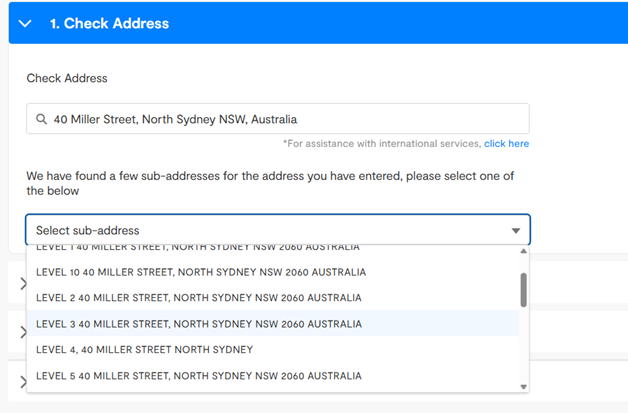This screenshot has height=413, width=628.
Task: Expand the second collapsed section chevron
Action: pyautogui.click(x=23, y=332)
